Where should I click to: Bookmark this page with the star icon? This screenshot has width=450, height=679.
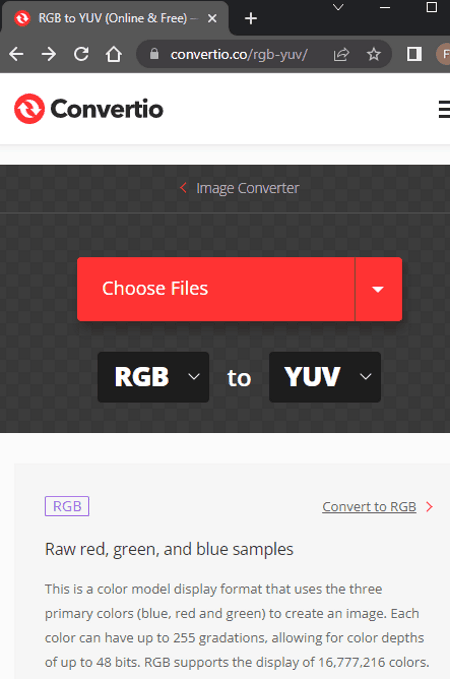coord(373,54)
